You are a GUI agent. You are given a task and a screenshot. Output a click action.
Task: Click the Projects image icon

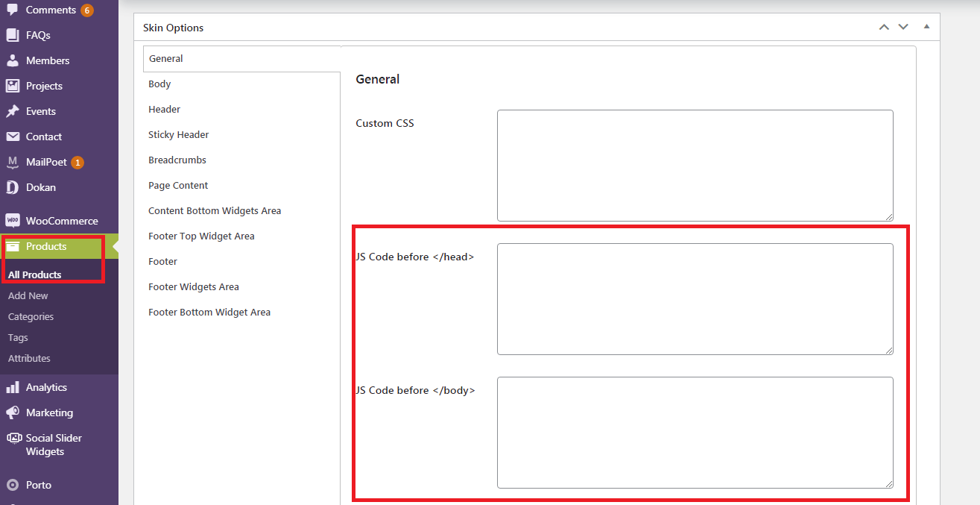click(x=13, y=86)
